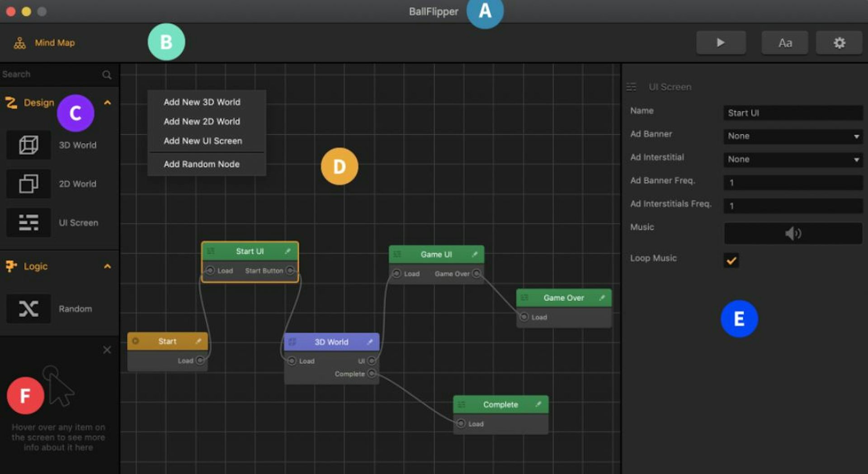This screenshot has width=868, height=474.
Task: Click the Complete output port on 3D World node
Action: [372, 374]
